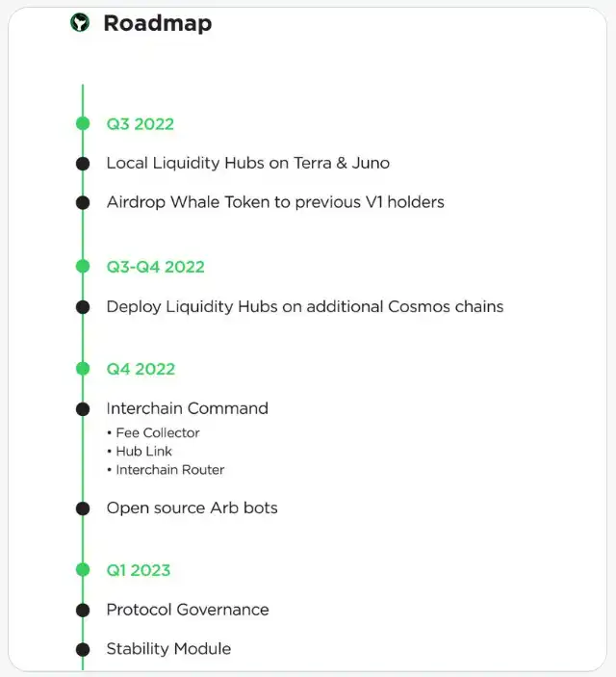Click black bullet beside Stability Module
Viewport: 616px width, 677px height.
tap(83, 649)
